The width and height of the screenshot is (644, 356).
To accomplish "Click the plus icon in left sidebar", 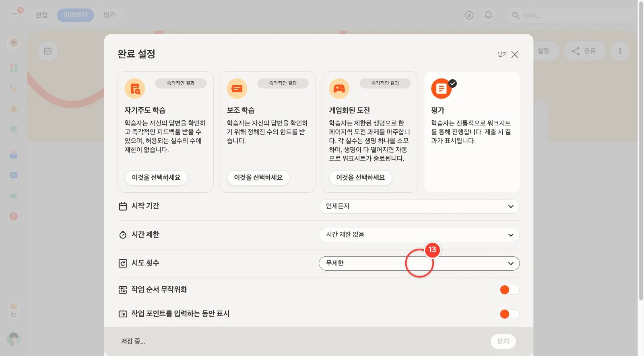I will (14, 43).
